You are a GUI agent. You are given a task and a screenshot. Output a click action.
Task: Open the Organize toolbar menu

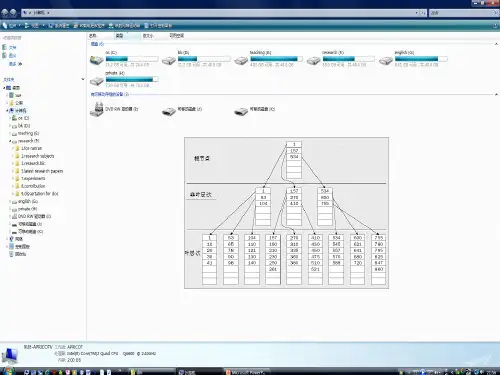click(11, 26)
